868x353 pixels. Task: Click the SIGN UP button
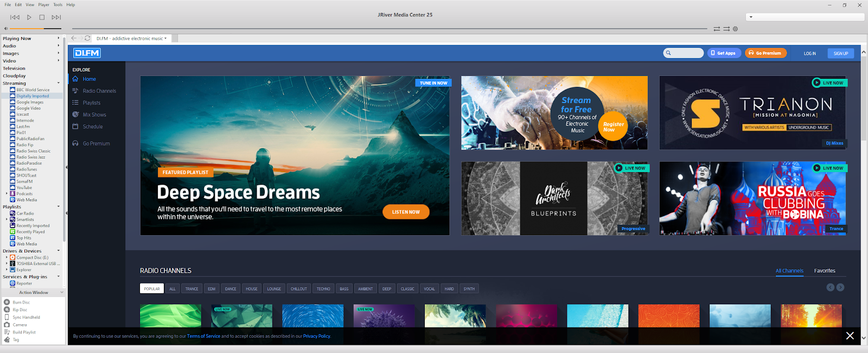[x=841, y=53]
